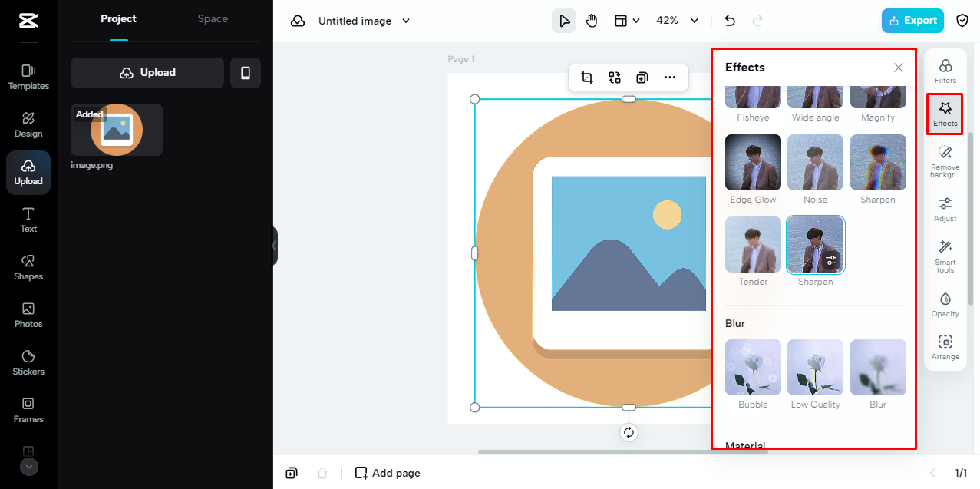Click the Add page button
980x489 pixels.
388,473
